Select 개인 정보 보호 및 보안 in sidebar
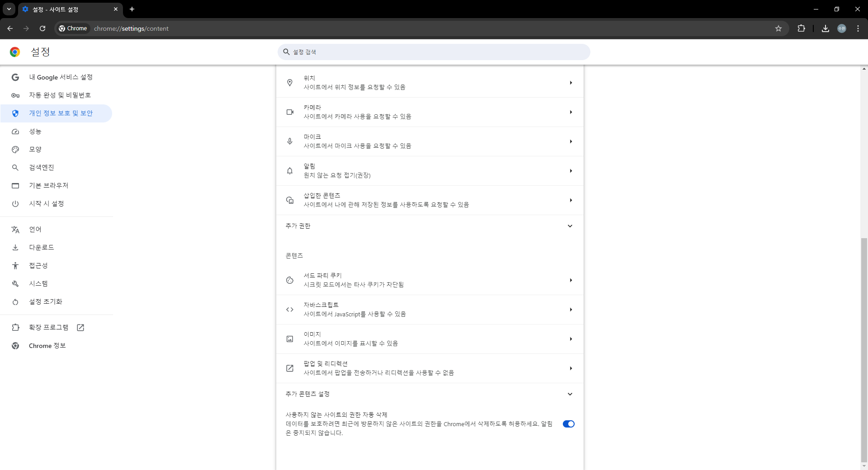Screen dimensions: 868x470 pos(61,113)
